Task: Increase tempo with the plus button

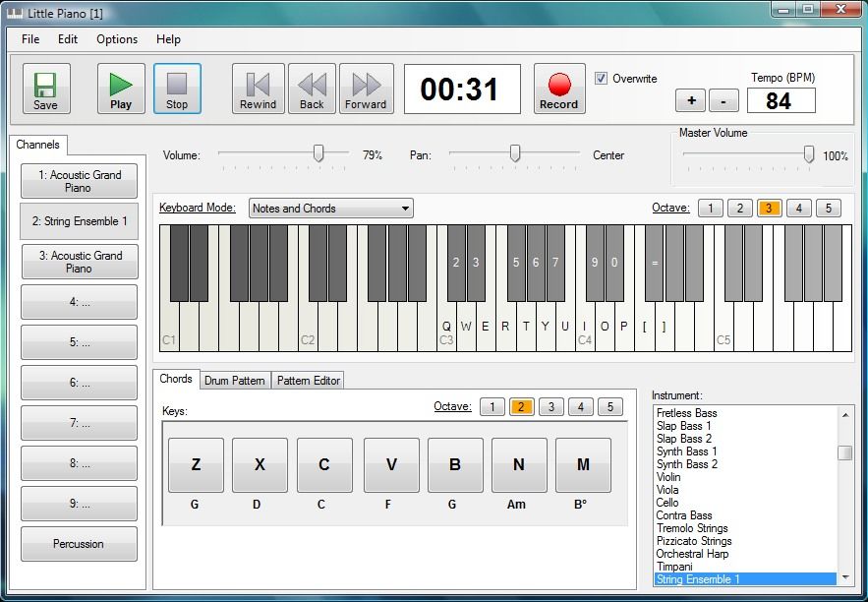Action: [690, 100]
